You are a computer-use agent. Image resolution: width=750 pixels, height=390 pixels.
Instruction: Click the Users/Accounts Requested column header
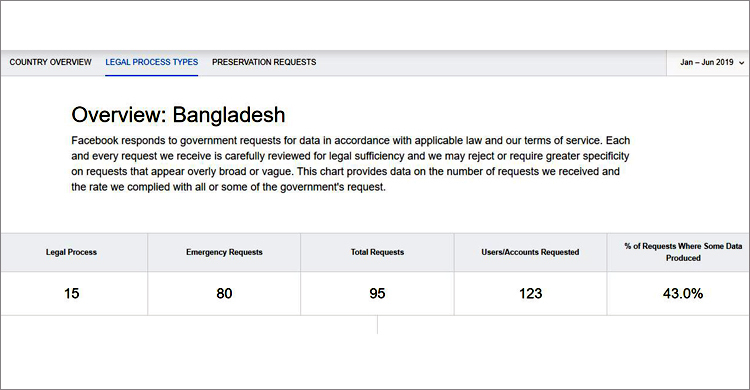pos(530,252)
